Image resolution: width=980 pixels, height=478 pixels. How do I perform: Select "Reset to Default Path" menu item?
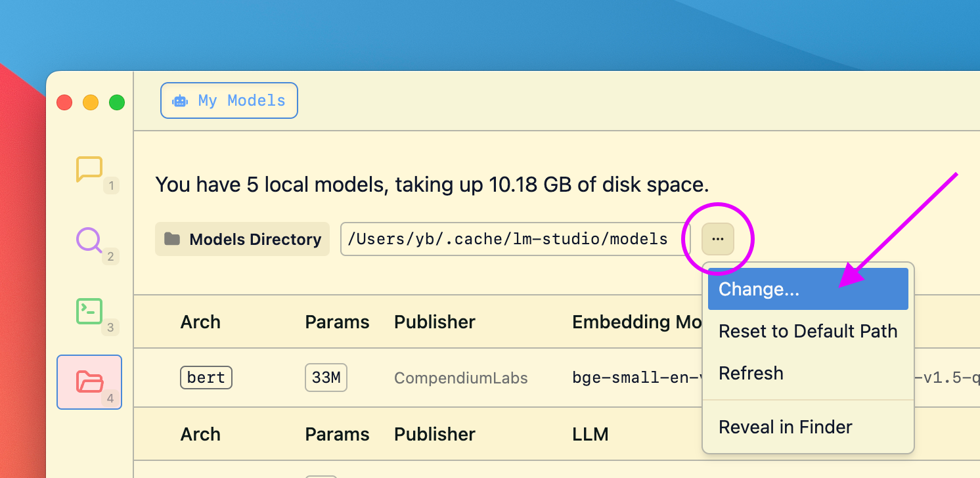pyautogui.click(x=807, y=332)
